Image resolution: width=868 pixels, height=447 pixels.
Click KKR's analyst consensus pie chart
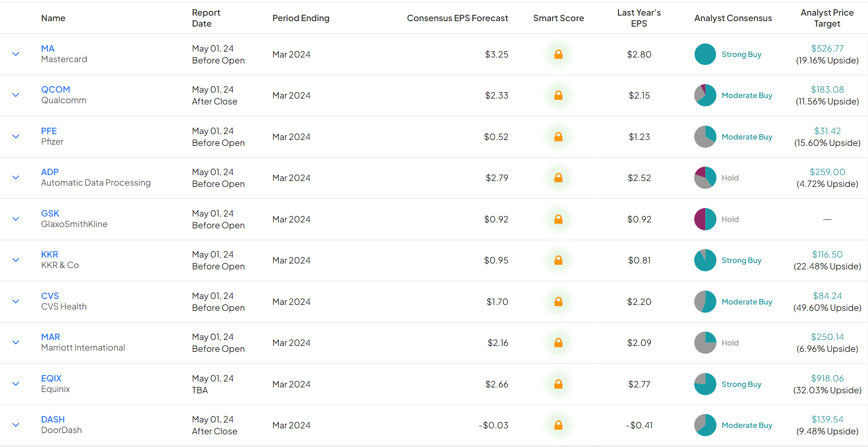pos(705,260)
